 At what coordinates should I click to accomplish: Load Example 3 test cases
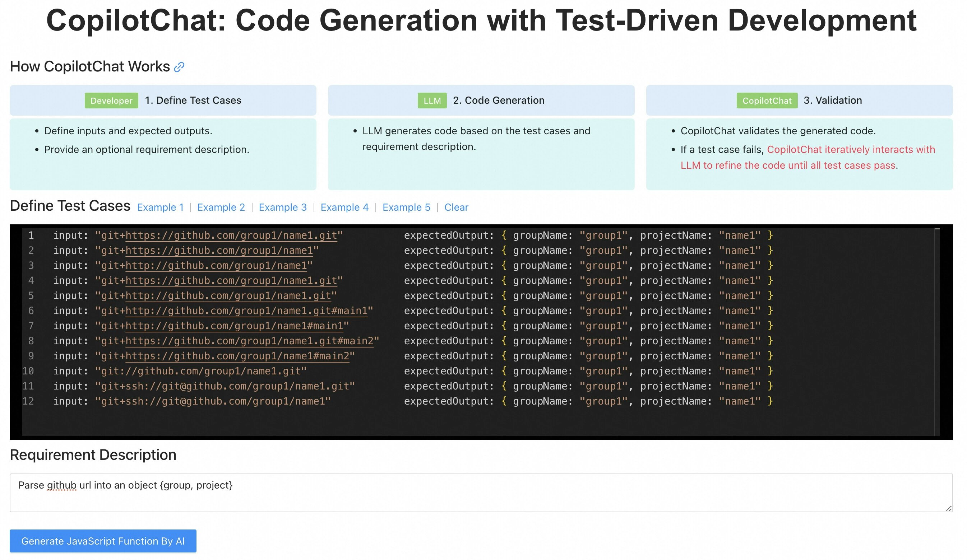[x=283, y=207]
